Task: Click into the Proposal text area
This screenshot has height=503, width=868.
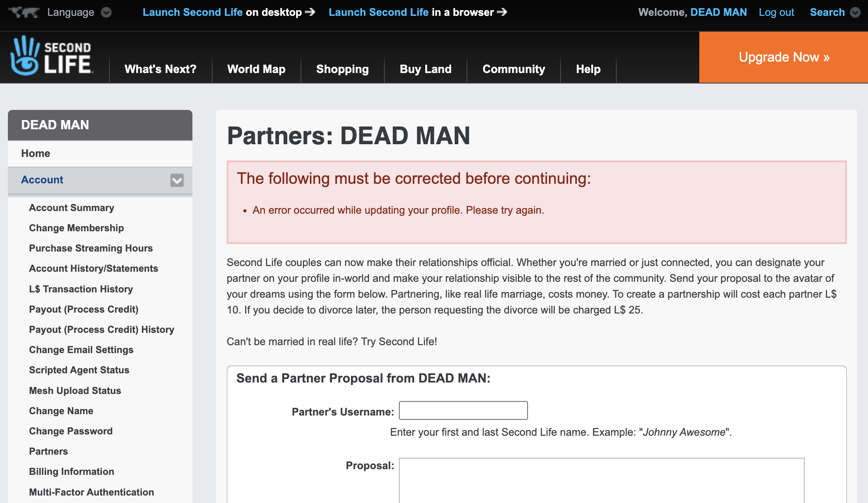Action: [x=602, y=480]
